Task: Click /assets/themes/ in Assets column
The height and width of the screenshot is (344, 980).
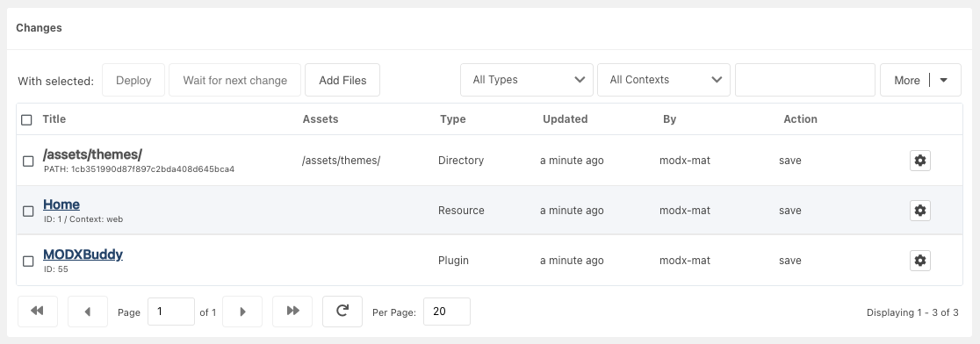Action: click(342, 161)
